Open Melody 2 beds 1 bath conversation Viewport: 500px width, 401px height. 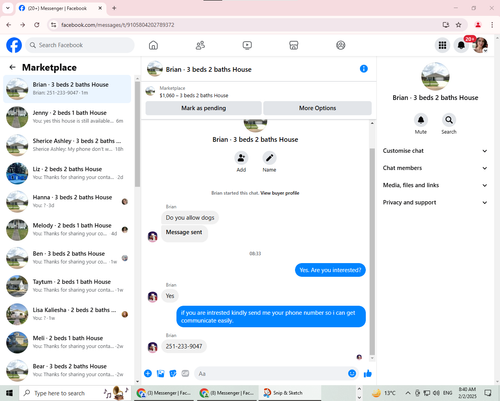(67, 230)
